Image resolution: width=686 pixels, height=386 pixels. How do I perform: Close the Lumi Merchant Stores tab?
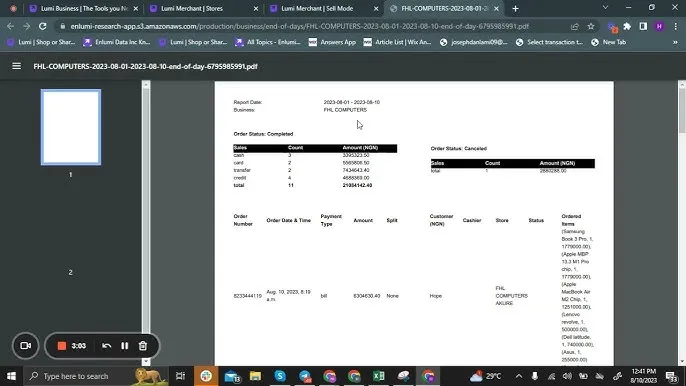click(256, 8)
